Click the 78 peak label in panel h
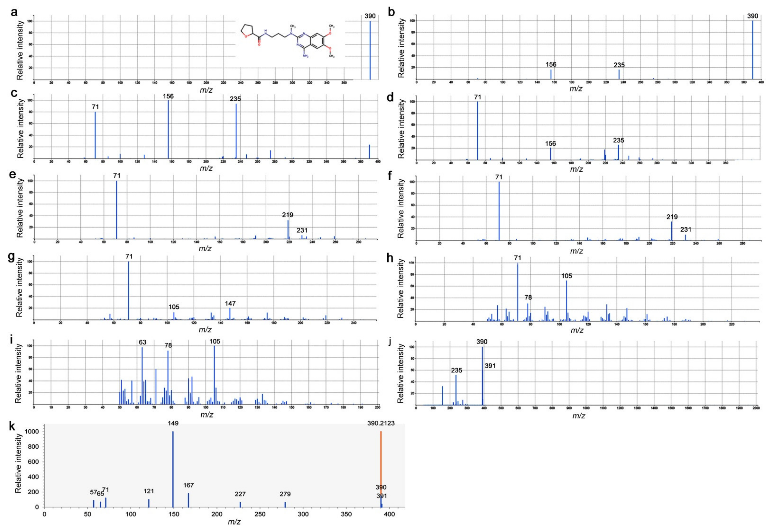The image size is (773, 532). coord(528,298)
